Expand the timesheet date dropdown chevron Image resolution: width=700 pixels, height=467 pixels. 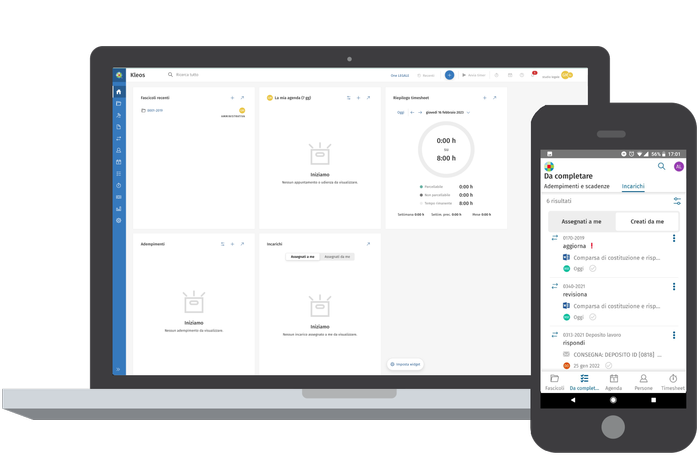(x=467, y=113)
